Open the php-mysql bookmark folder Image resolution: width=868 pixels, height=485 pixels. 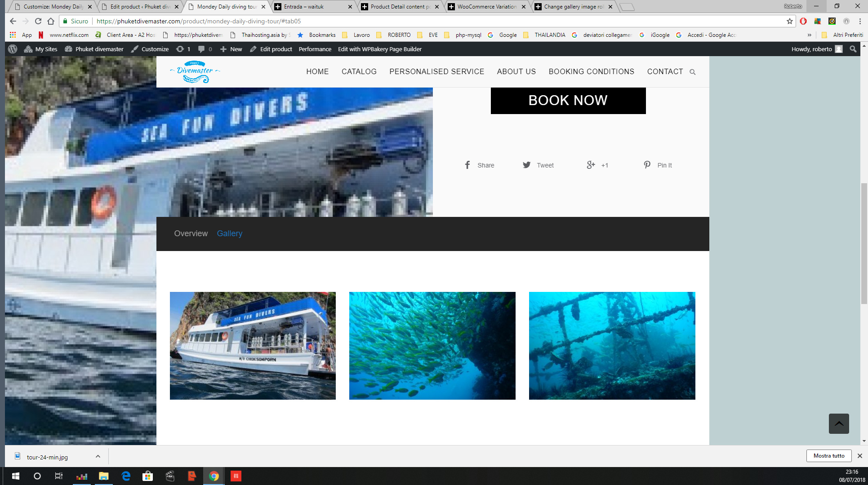pyautogui.click(x=463, y=35)
